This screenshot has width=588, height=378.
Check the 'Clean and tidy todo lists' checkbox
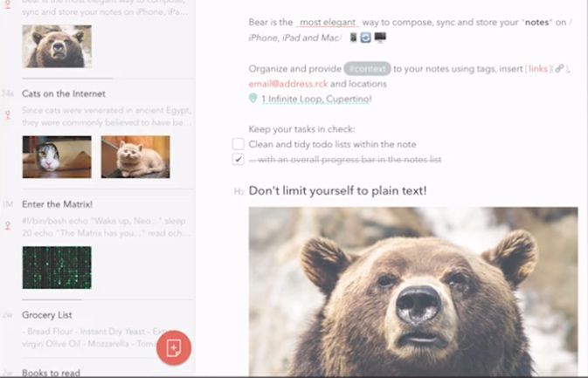(239, 144)
